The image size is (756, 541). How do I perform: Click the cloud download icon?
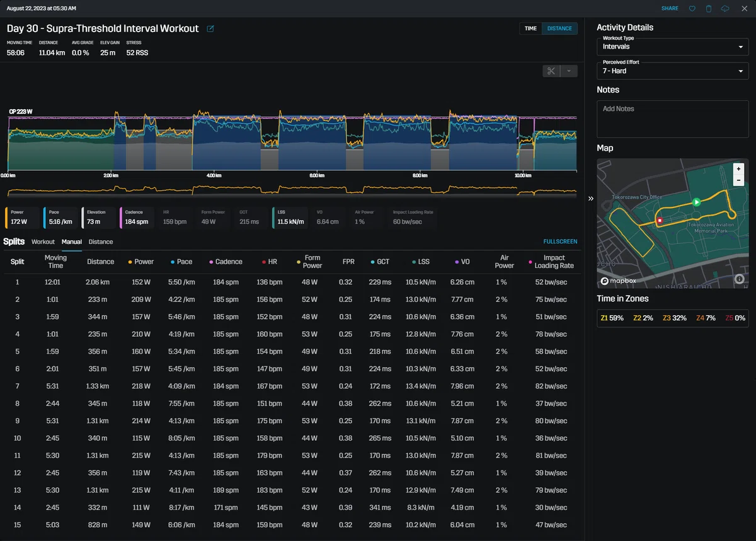tap(725, 9)
